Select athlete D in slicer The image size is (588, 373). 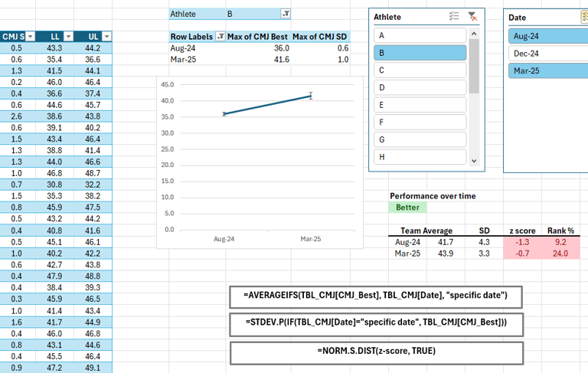point(420,87)
